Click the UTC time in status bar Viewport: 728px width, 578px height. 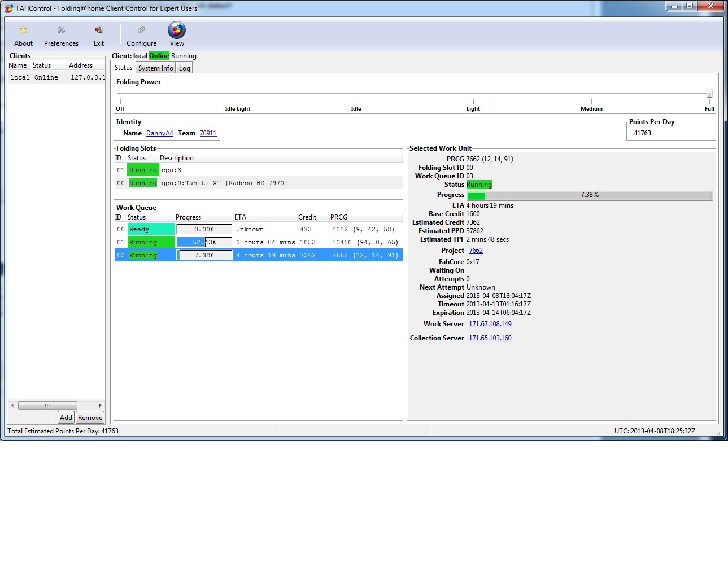[655, 431]
